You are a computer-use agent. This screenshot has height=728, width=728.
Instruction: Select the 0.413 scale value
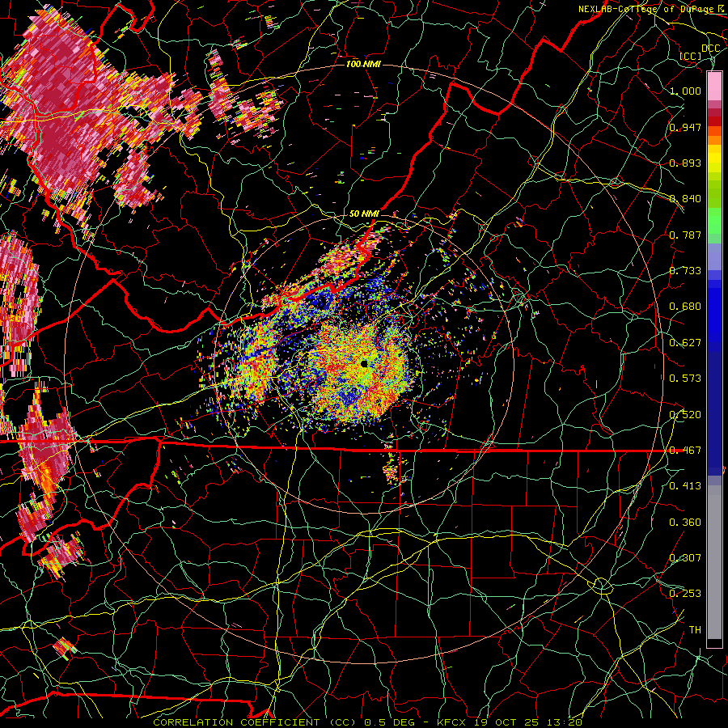(685, 486)
